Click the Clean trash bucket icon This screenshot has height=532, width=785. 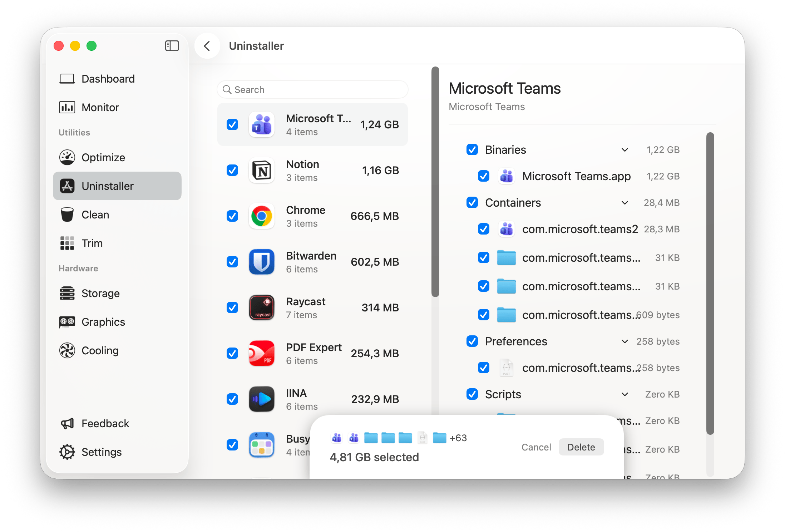pyautogui.click(x=67, y=215)
